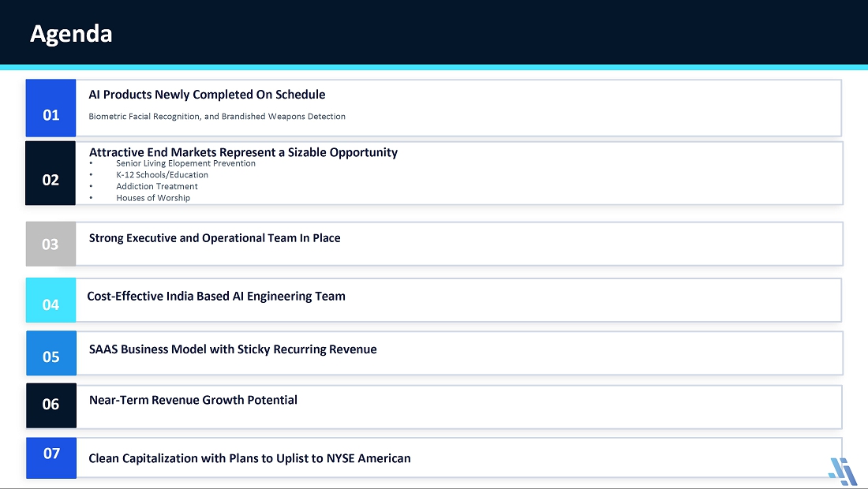
Task: Click the Biometric Facial Recognition subtitle text
Action: point(217,116)
